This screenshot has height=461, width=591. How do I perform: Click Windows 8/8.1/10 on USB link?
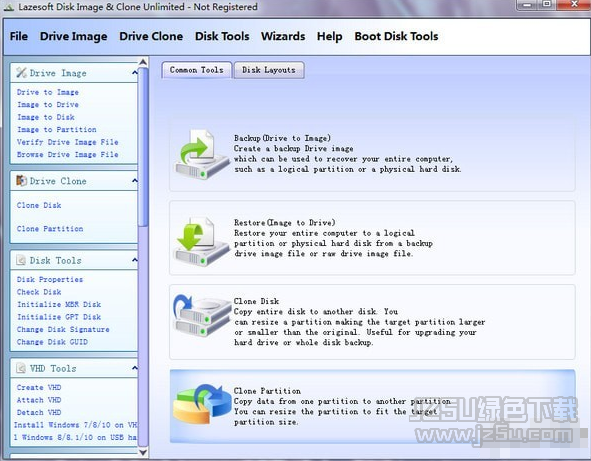75,437
